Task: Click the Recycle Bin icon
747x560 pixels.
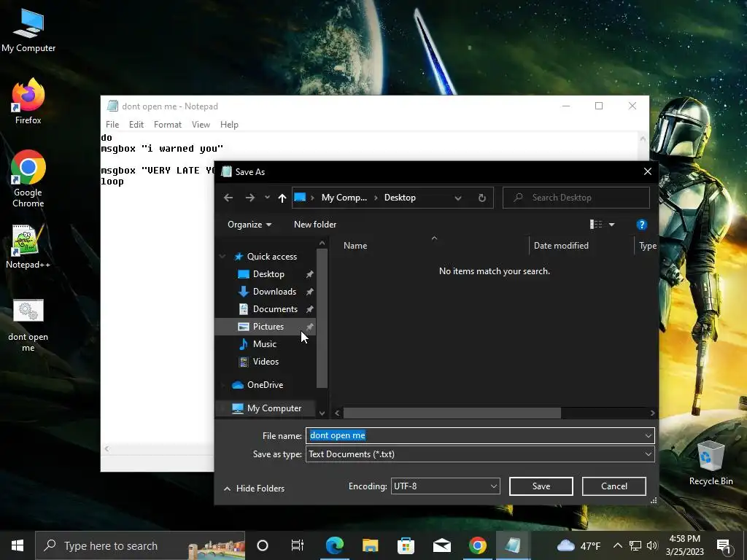Action: (711, 462)
